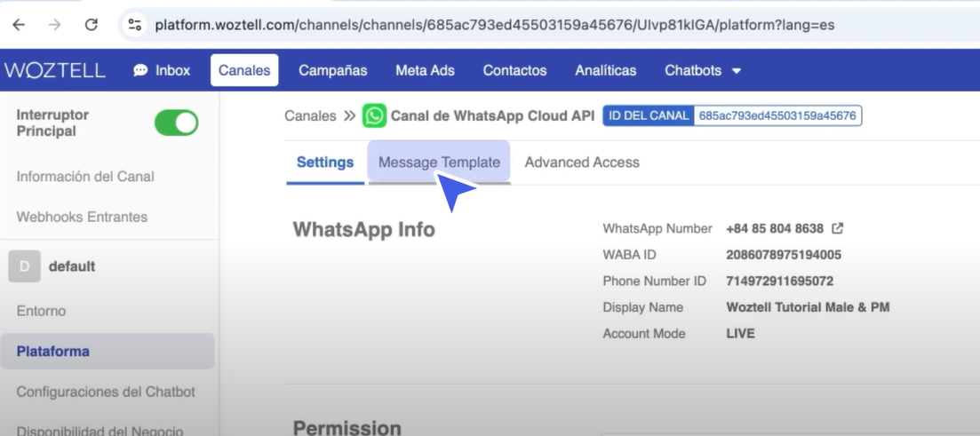Click the green WhatsApp channel icon
This screenshot has height=436, width=980.
[x=374, y=115]
